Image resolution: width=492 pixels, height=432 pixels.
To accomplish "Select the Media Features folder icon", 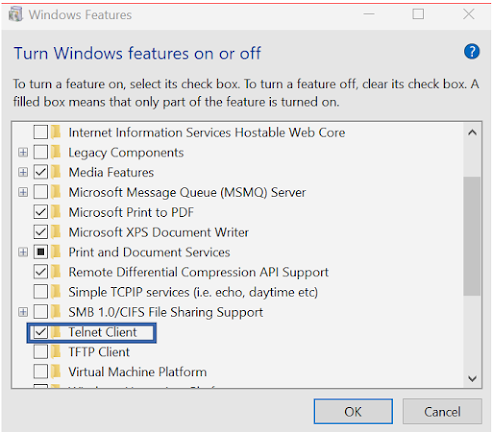I will click(56, 172).
